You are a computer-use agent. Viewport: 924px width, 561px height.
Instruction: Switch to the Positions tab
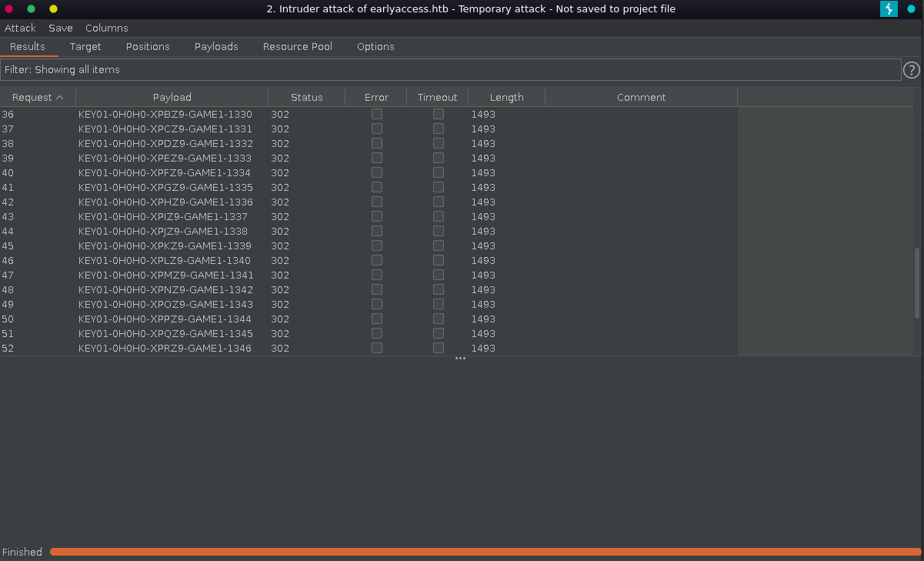pyautogui.click(x=148, y=46)
